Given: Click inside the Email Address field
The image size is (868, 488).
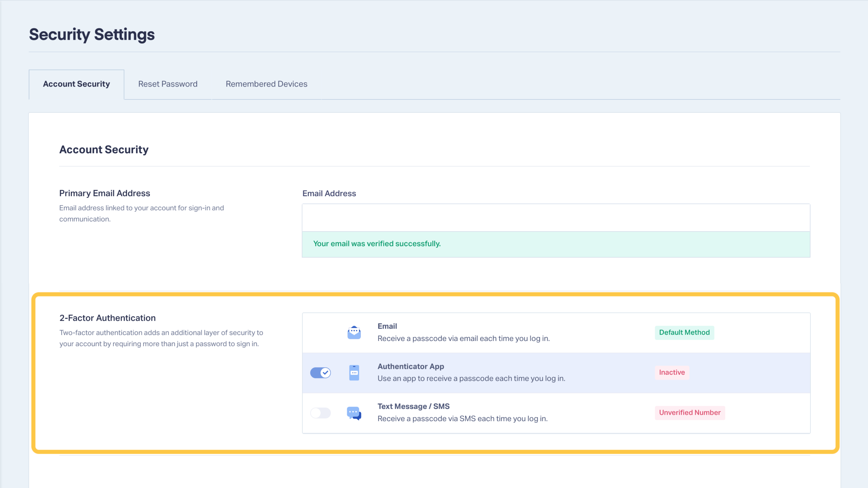Looking at the screenshot, I should [x=556, y=218].
